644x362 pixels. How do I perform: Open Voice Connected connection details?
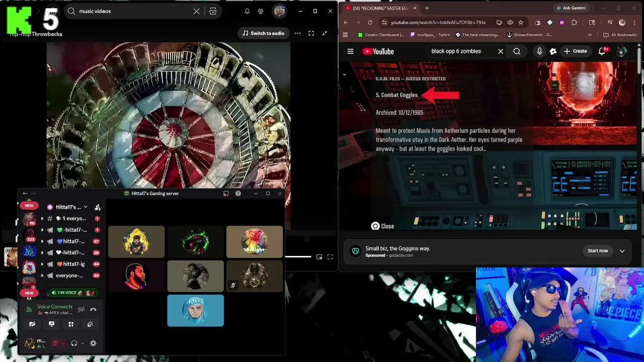(x=54, y=307)
